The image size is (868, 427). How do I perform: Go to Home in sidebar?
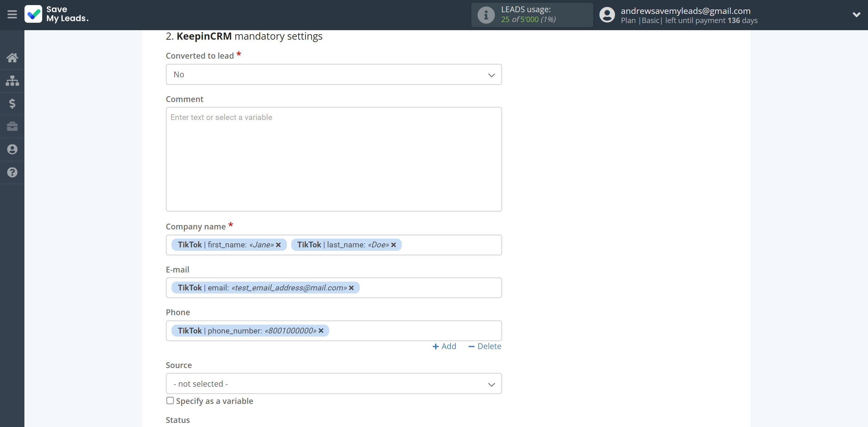coord(12,58)
